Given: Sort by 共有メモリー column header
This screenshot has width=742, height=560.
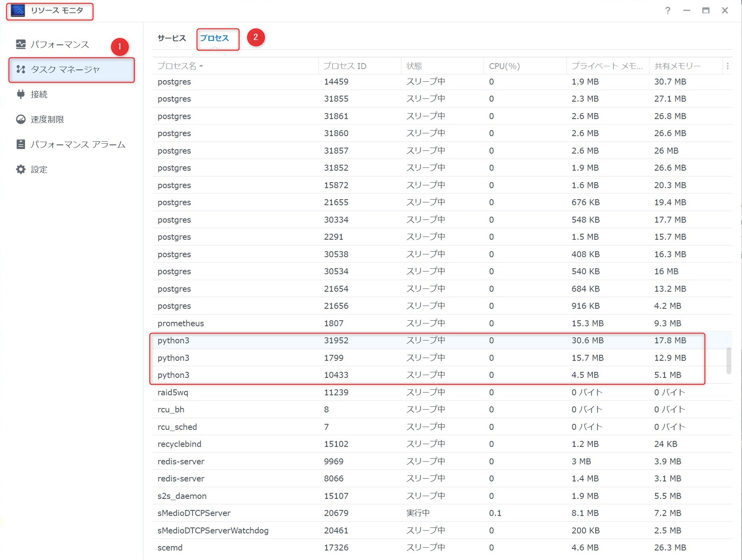Looking at the screenshot, I should (677, 66).
